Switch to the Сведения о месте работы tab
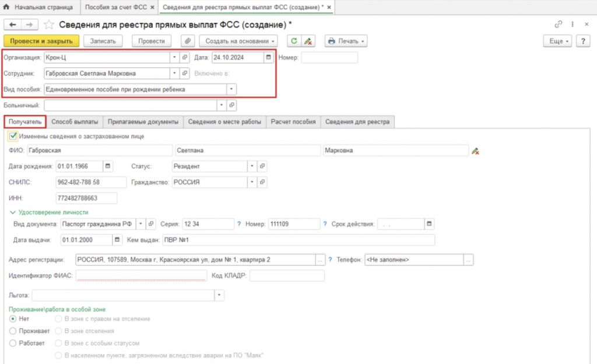The height and width of the screenshot is (364, 597). pyautogui.click(x=224, y=122)
